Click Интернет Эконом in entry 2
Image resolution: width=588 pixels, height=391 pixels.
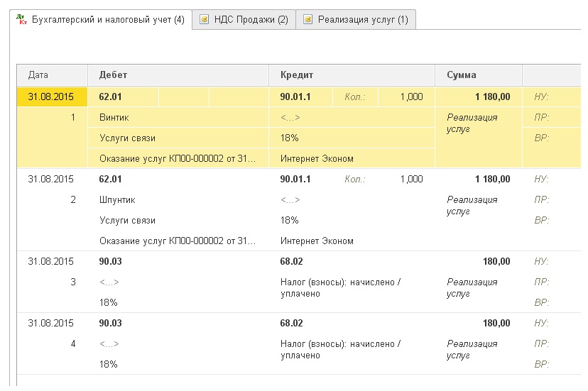coord(317,241)
